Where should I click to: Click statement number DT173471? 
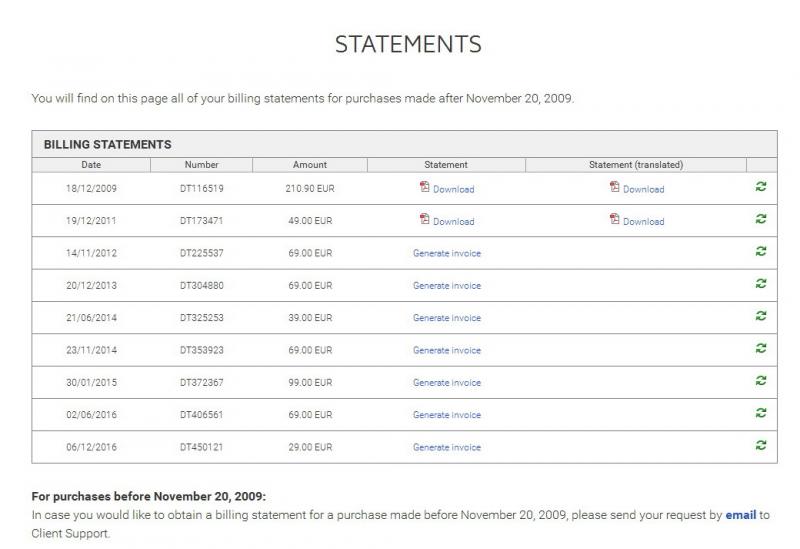(x=202, y=220)
